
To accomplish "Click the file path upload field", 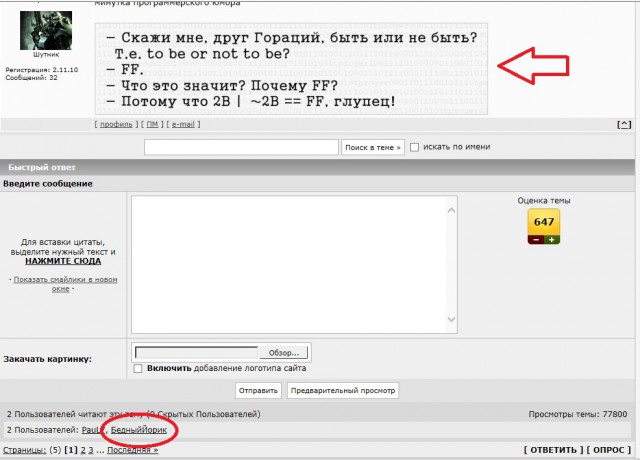I will (197, 352).
